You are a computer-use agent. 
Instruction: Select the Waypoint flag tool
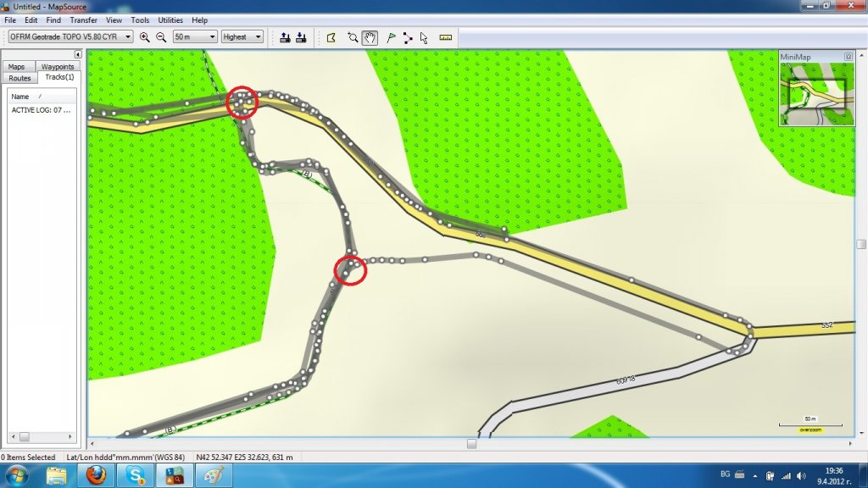(x=391, y=37)
